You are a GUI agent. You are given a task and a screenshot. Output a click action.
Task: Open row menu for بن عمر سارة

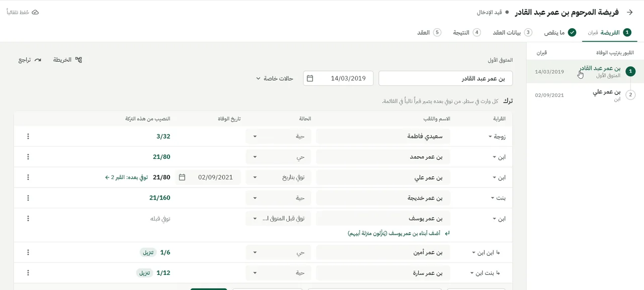[28, 273]
